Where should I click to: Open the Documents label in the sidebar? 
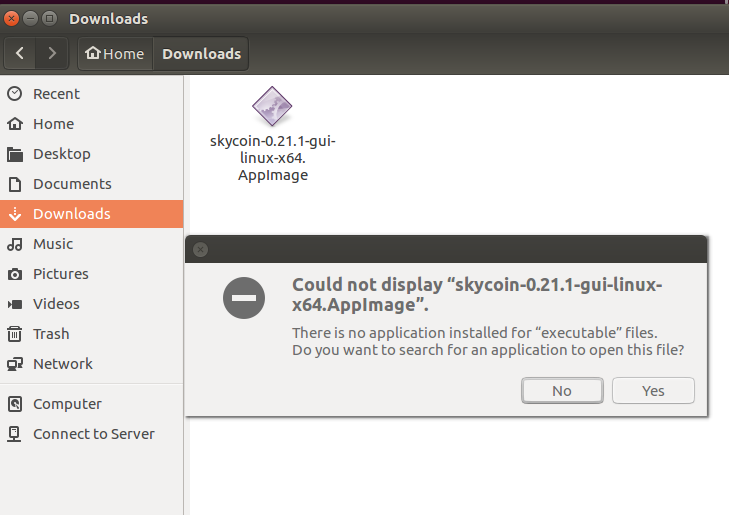72,184
